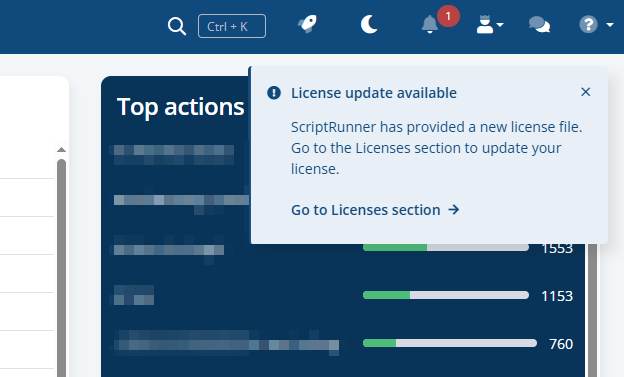624x377 pixels.
Task: Click the progress bar for 1553
Action: (446, 247)
